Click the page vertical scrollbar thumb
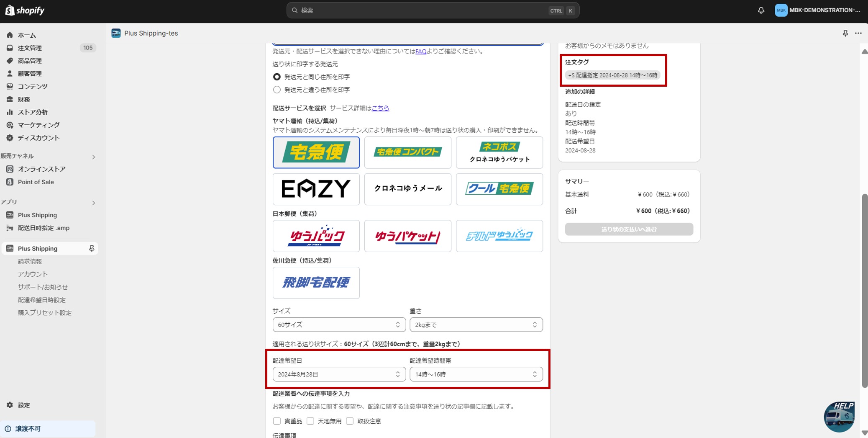Screen dimensions: 868x438 [865, 291]
